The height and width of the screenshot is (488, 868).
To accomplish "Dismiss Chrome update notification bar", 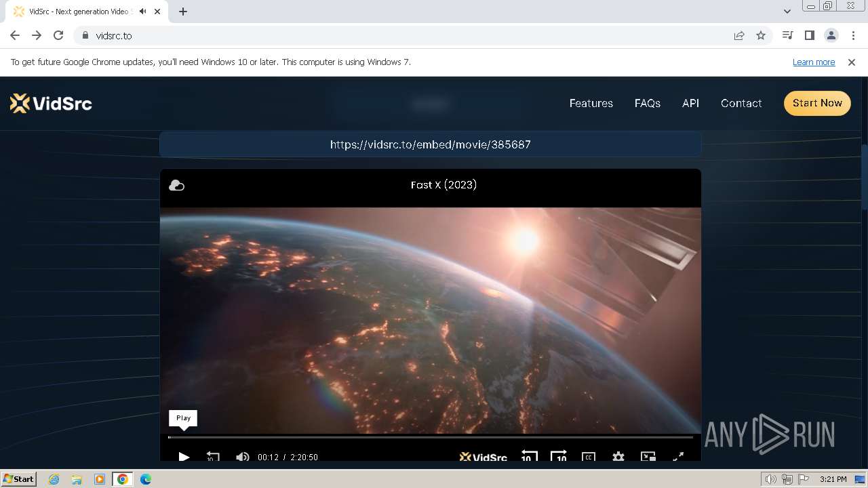I will click(852, 62).
